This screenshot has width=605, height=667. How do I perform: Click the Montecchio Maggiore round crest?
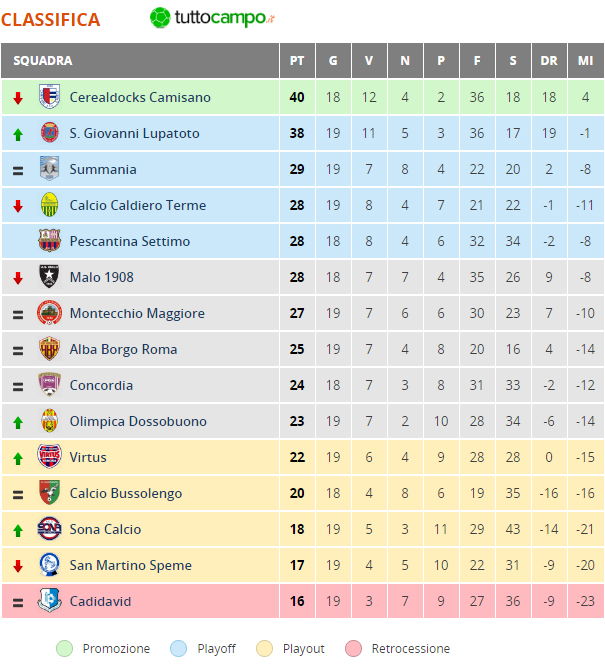(x=49, y=313)
